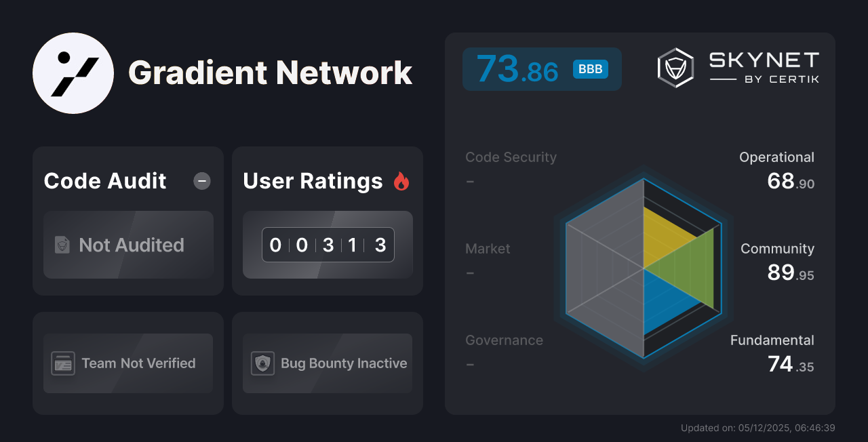Select the Operational score 68.90
This screenshot has width=868, height=442.
pos(791,182)
